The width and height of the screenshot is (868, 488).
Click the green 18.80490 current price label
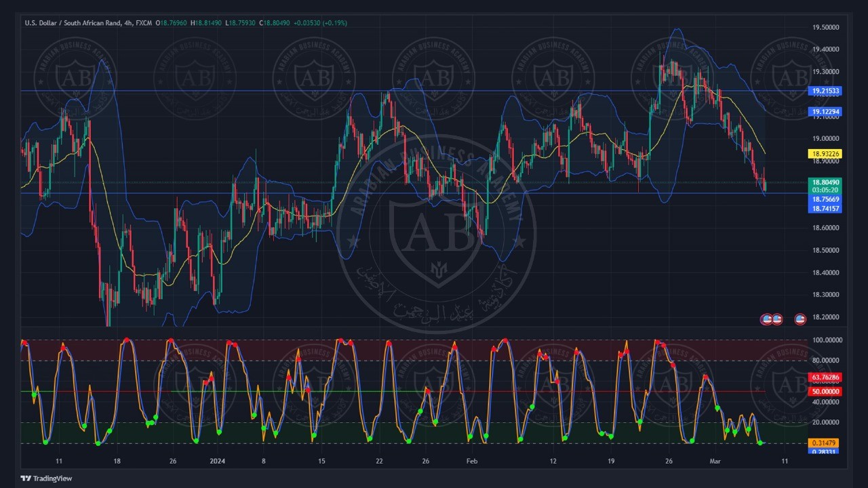coord(825,182)
